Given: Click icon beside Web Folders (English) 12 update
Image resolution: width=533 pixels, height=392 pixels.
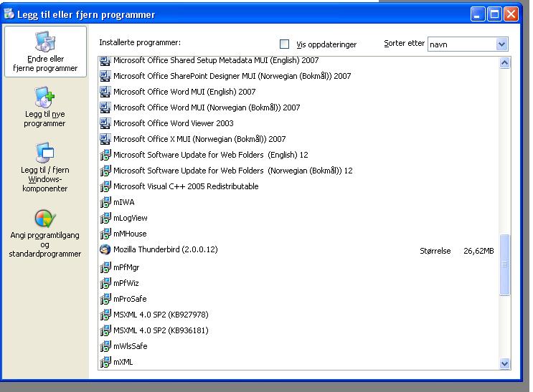Looking at the screenshot, I should 105,155.
